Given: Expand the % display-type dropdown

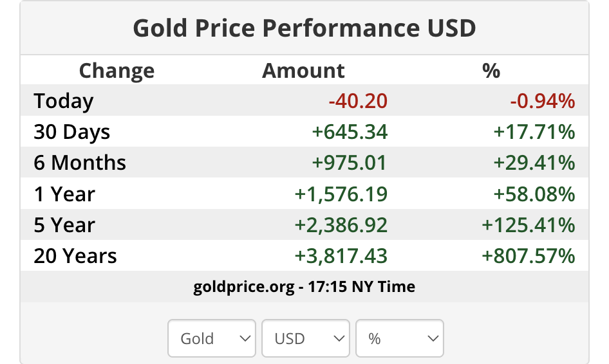Looking at the screenshot, I should [399, 338].
